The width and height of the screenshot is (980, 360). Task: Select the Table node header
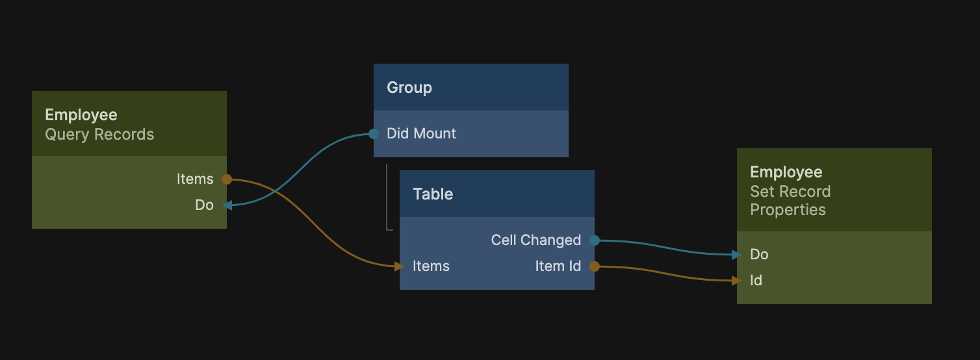tap(433, 194)
